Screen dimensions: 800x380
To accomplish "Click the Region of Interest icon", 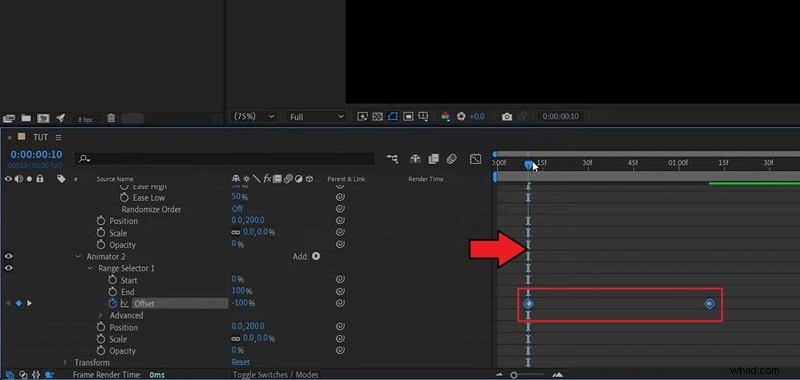I will point(408,117).
